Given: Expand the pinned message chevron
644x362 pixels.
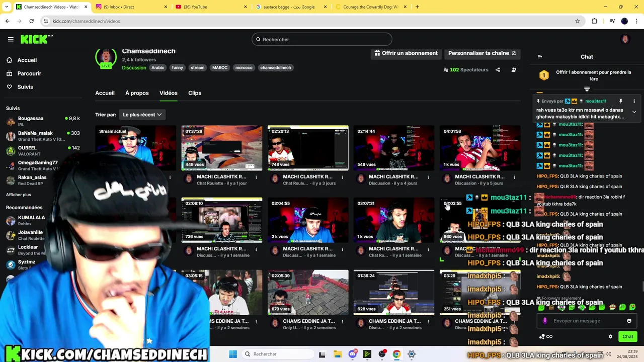Looking at the screenshot, I should [x=634, y=112].
